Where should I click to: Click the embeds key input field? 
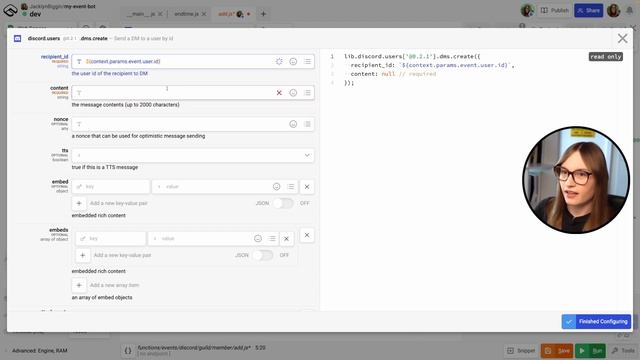pyautogui.click(x=111, y=238)
